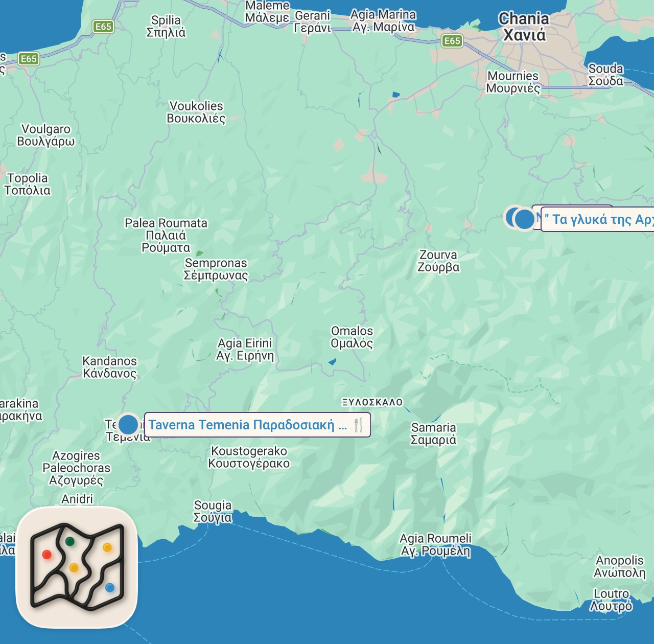
Task: Click the Agia Marina label
Action: 384,20
